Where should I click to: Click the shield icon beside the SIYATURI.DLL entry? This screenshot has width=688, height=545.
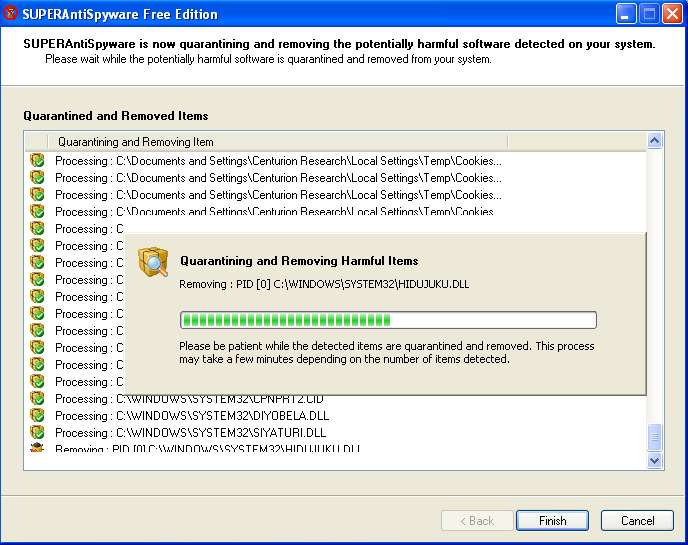point(37,433)
